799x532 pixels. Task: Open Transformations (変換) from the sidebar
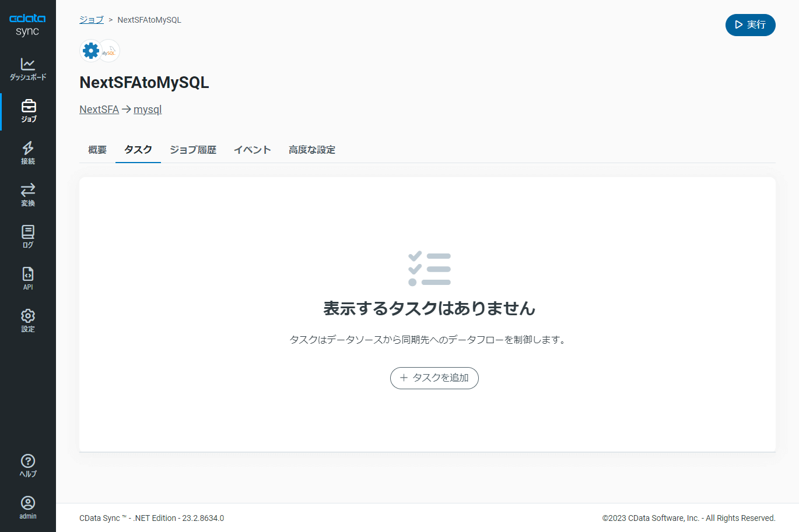[28, 195]
